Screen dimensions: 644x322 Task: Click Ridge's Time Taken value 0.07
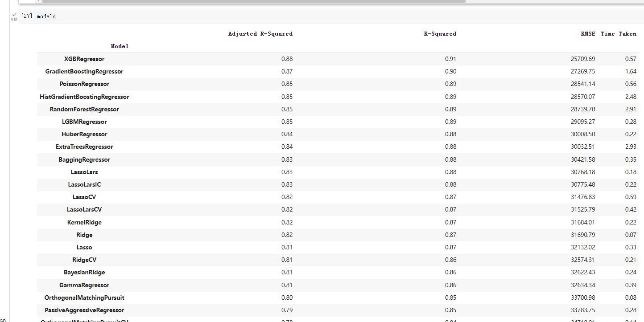click(630, 235)
